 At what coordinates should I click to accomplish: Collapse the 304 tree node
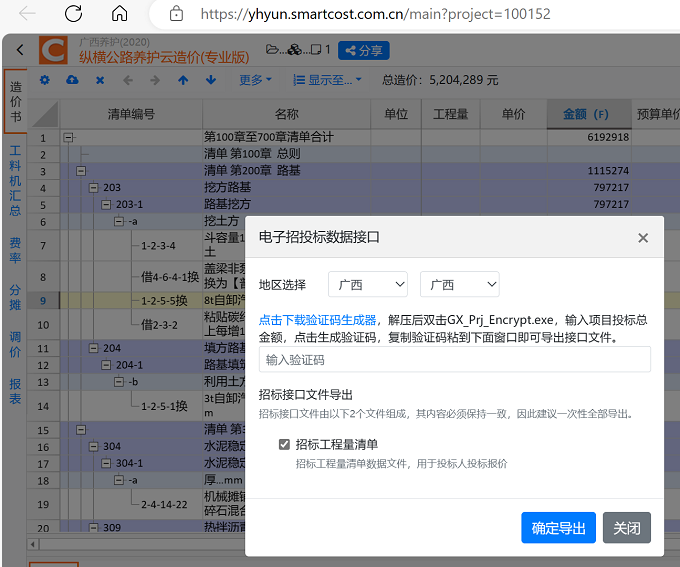point(94,446)
